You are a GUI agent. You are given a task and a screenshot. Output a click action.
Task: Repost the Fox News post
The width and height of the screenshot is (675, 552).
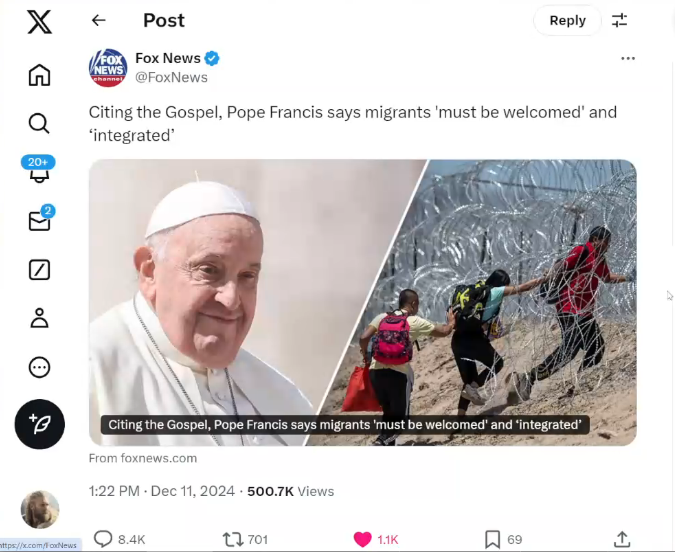click(233, 540)
